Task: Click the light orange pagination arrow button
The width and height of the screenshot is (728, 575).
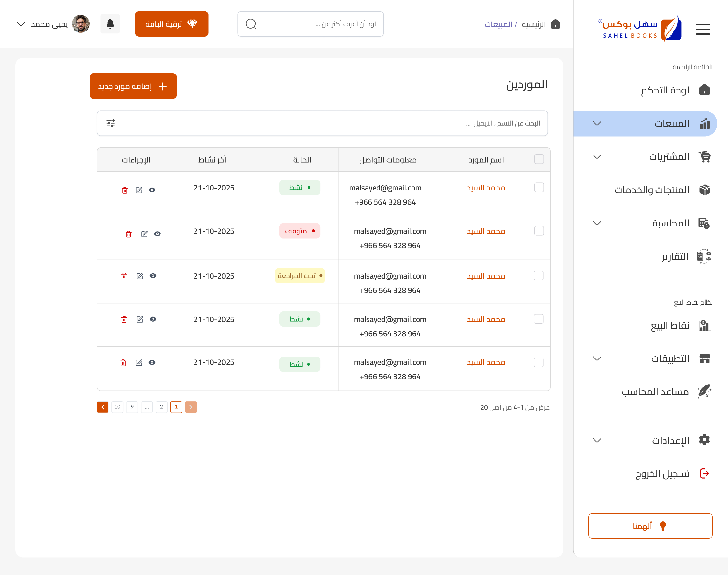Action: [x=191, y=407]
